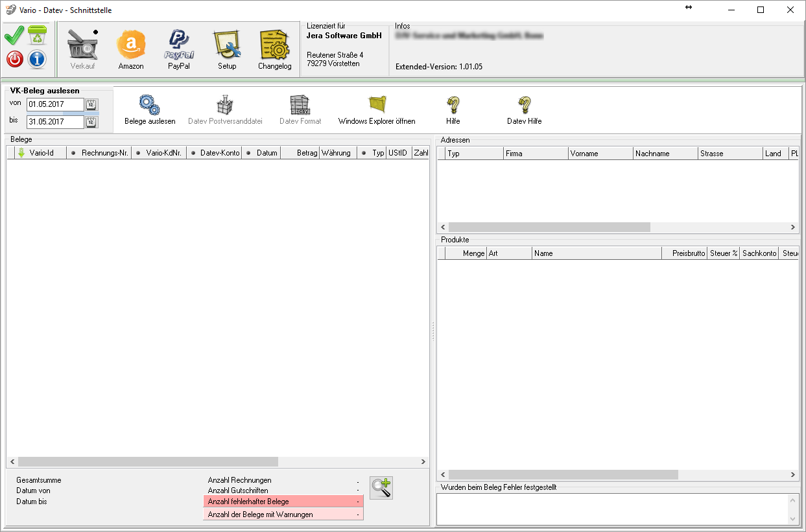Open the blue info icon
Screen dimensions: 806x532
click(x=38, y=60)
